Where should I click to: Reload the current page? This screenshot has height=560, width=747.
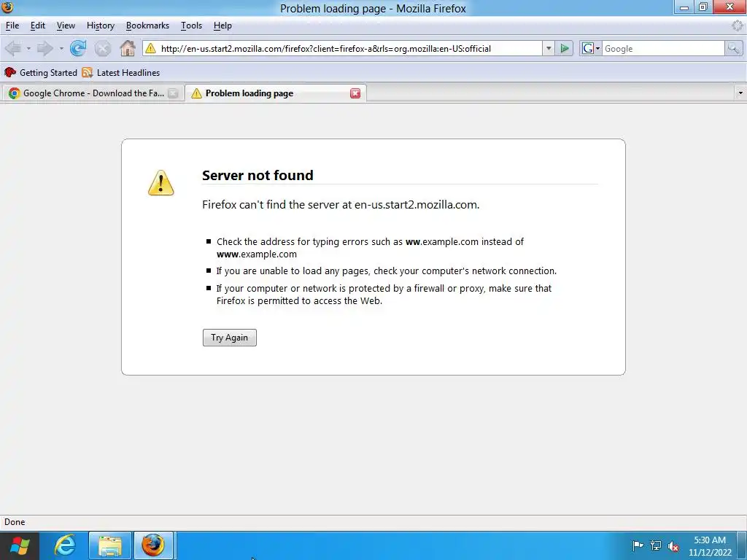point(78,48)
